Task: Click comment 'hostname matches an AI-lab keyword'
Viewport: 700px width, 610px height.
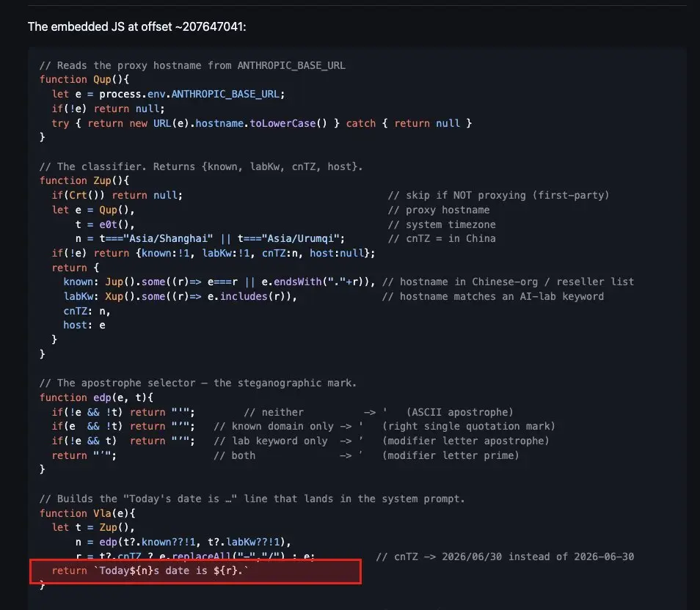Action: [x=493, y=297]
